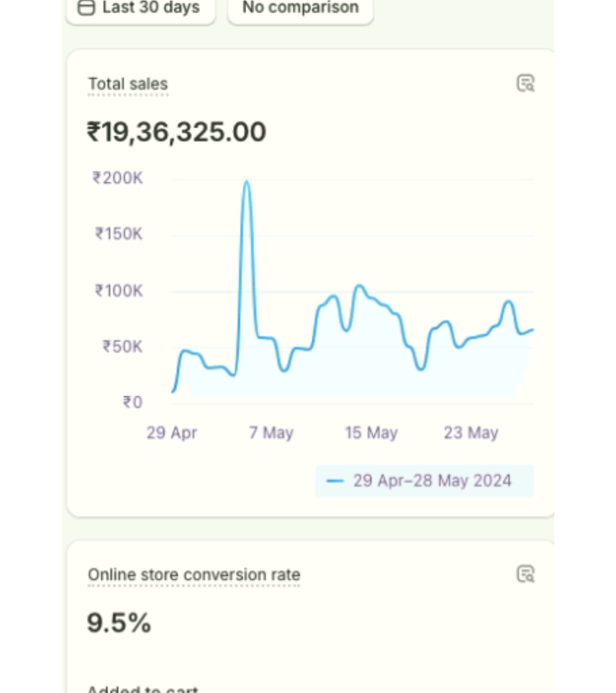Click the chart peak near 15 May
This screenshot has width=616, height=693.
point(360,286)
